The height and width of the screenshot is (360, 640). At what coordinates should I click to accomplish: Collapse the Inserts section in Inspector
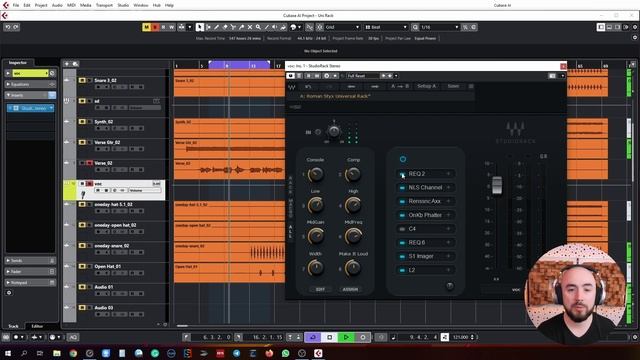(30, 95)
